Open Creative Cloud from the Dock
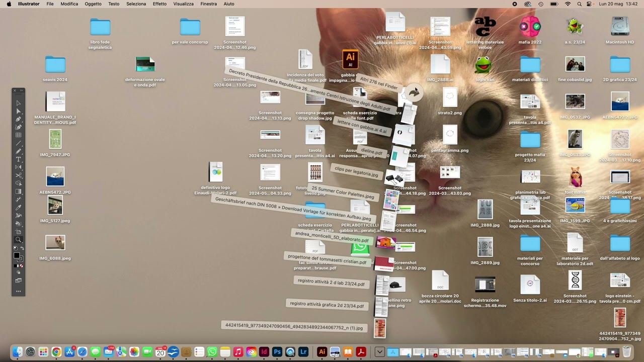The image size is (644, 362). 251,352
